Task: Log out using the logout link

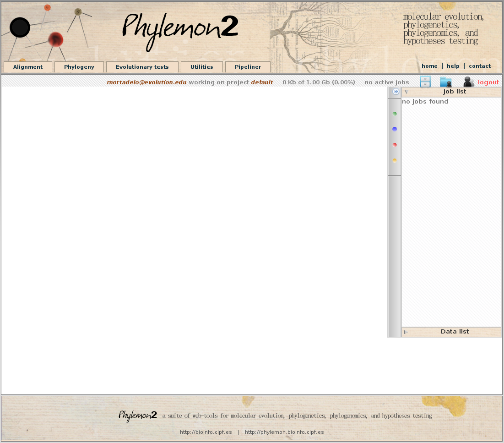Action: pyautogui.click(x=488, y=82)
